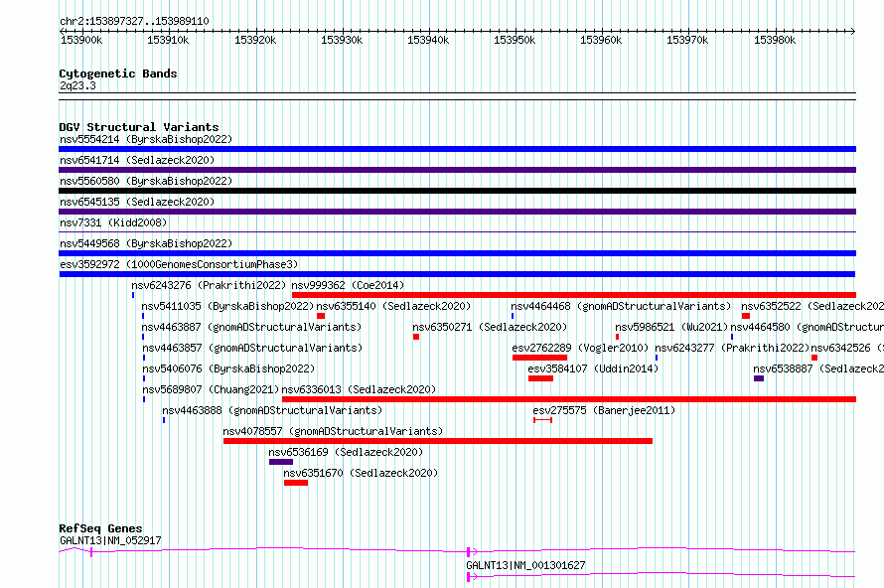
Task: Click the nsv6536169 (Sedlazeck2020) purple bar
Action: pos(281,462)
